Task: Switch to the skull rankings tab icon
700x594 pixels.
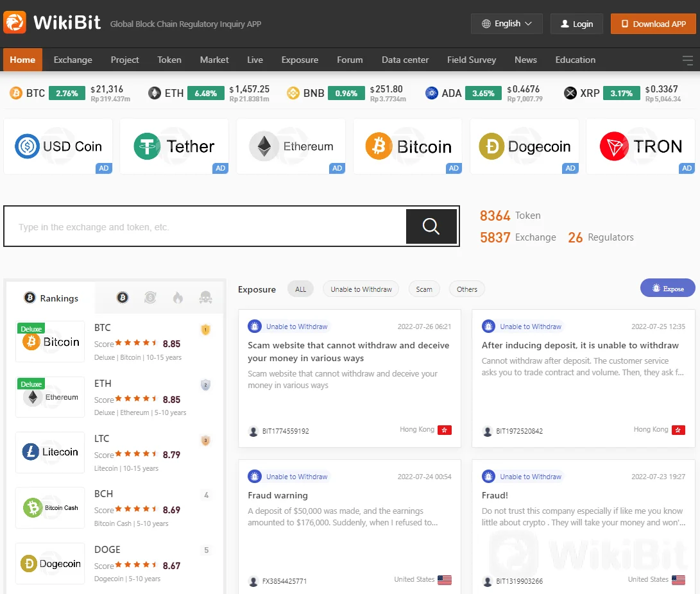Action: pyautogui.click(x=205, y=297)
